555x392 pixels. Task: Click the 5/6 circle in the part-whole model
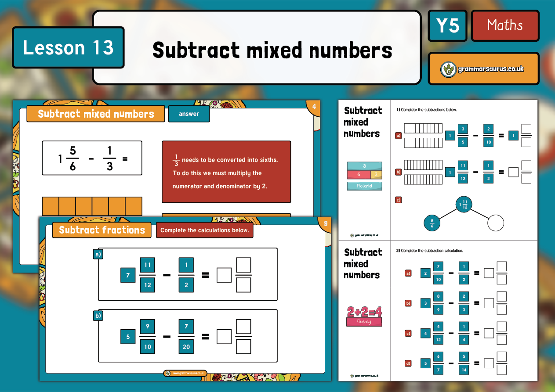click(432, 223)
